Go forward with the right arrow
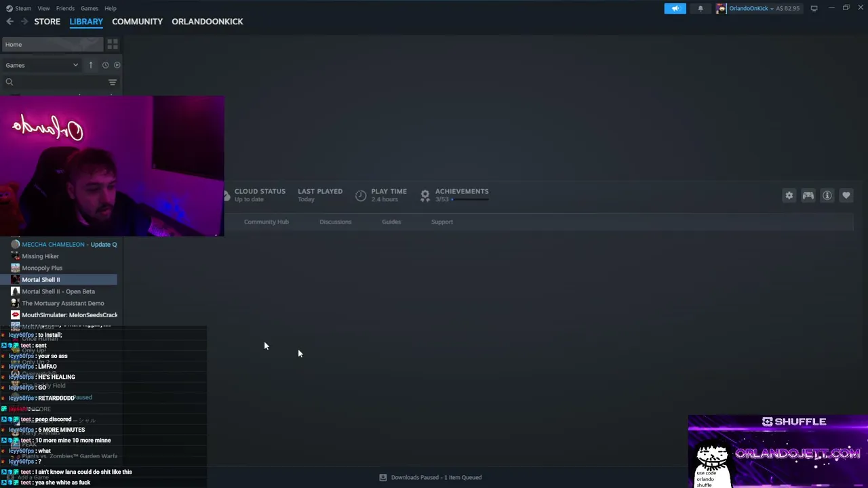 point(24,22)
